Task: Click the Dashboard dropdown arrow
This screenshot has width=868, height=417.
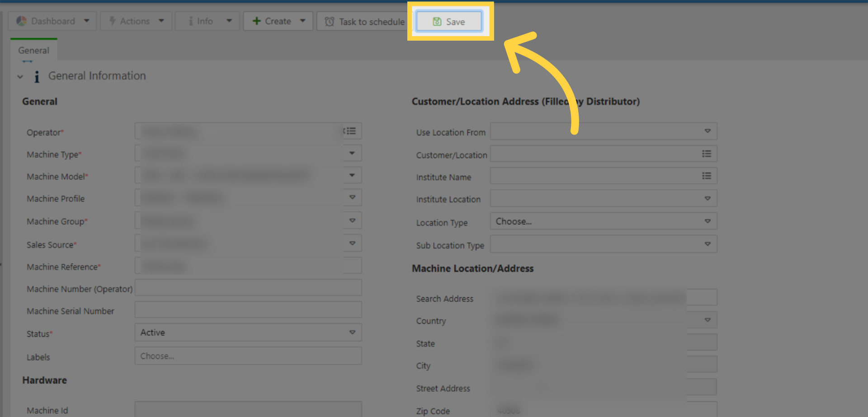Action: tap(87, 21)
